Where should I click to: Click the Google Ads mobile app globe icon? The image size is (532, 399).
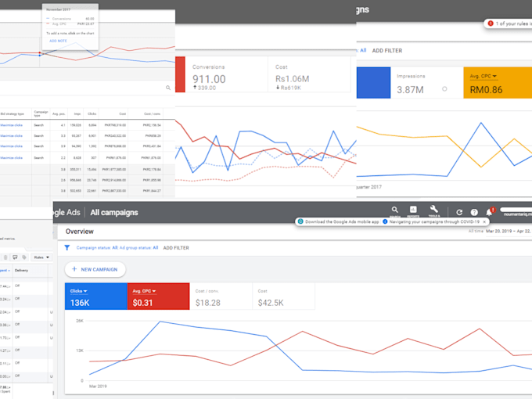click(x=300, y=221)
